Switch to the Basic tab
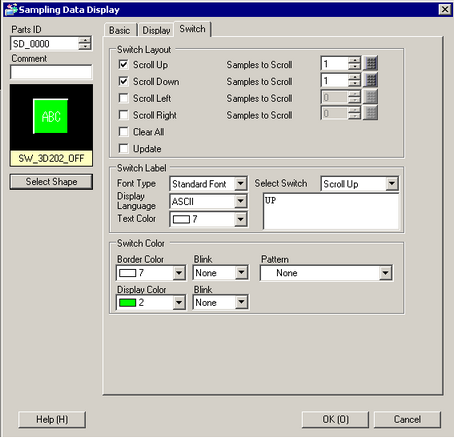 point(120,30)
